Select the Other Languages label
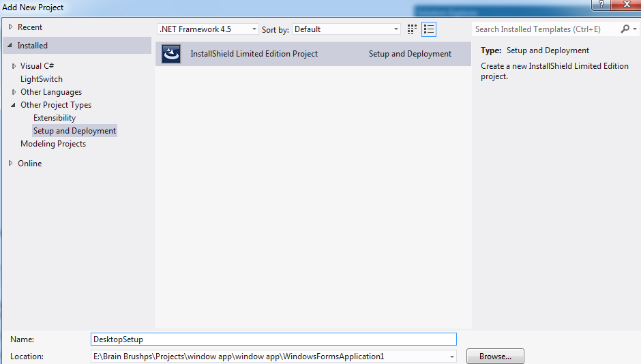The image size is (641, 364). (x=51, y=92)
